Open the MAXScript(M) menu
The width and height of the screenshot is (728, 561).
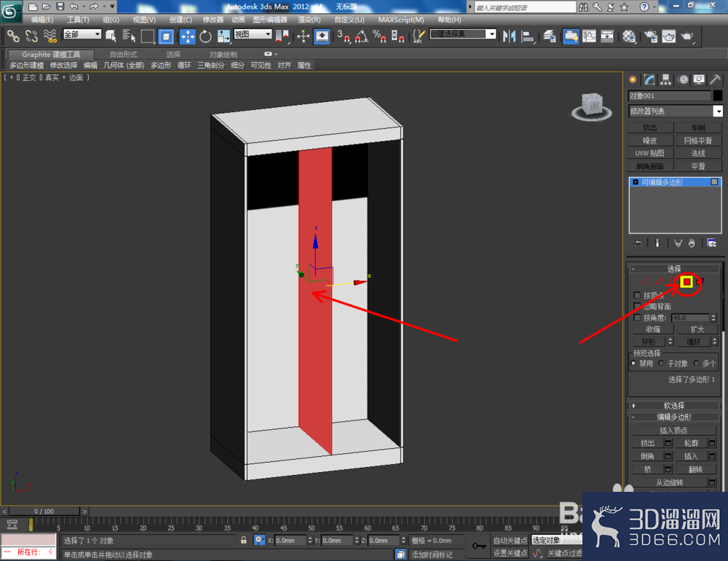tap(401, 20)
